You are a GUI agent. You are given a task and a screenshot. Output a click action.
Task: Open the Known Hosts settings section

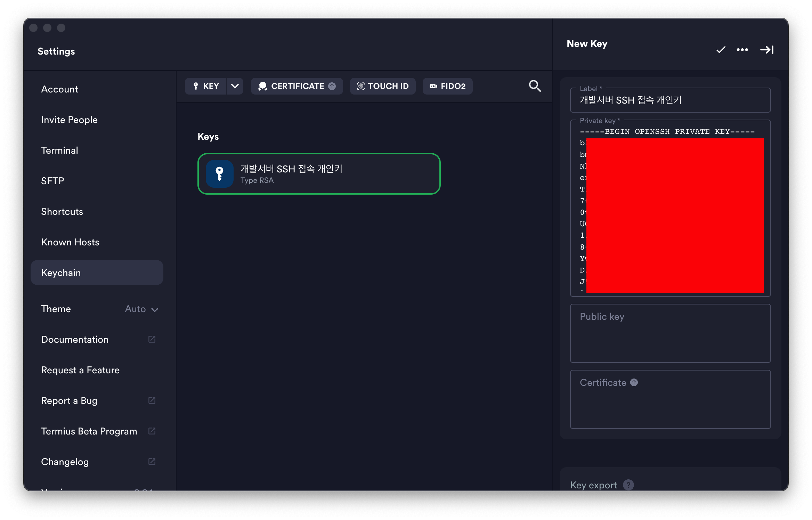(70, 242)
